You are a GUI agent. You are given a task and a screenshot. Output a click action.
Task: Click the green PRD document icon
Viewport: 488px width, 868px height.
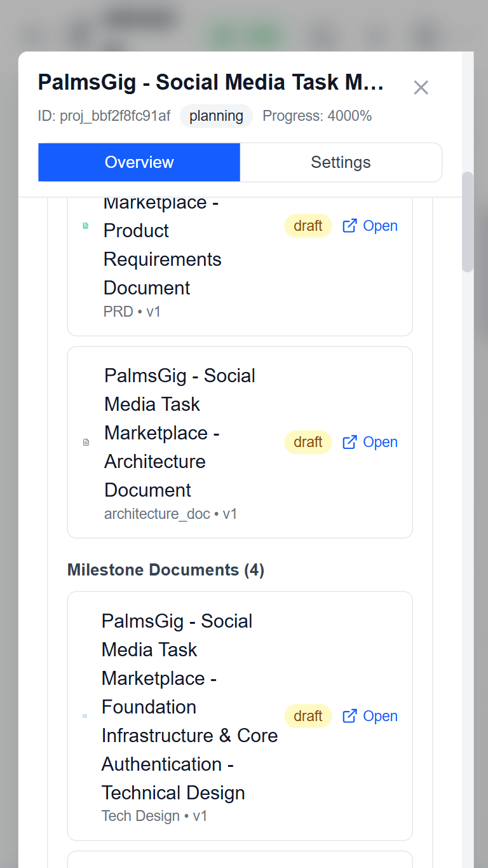86,226
